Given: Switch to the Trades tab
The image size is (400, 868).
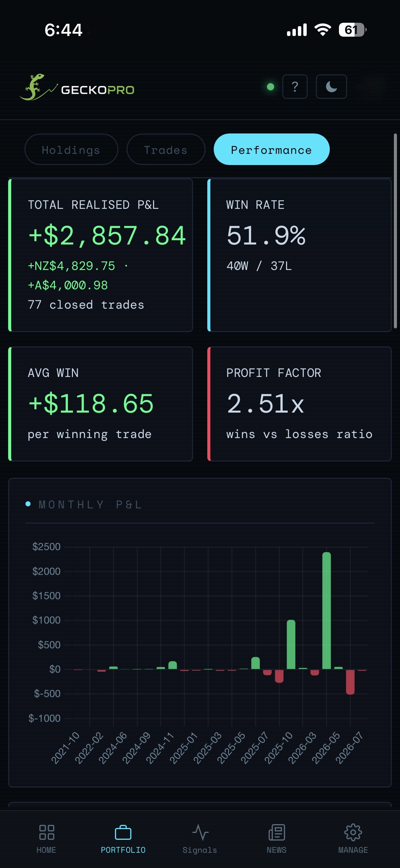Looking at the screenshot, I should coord(166,149).
